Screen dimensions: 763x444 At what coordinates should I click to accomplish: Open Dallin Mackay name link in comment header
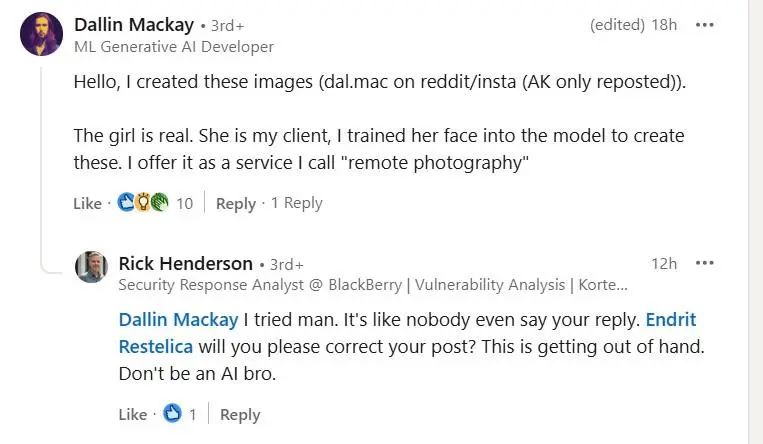point(134,25)
